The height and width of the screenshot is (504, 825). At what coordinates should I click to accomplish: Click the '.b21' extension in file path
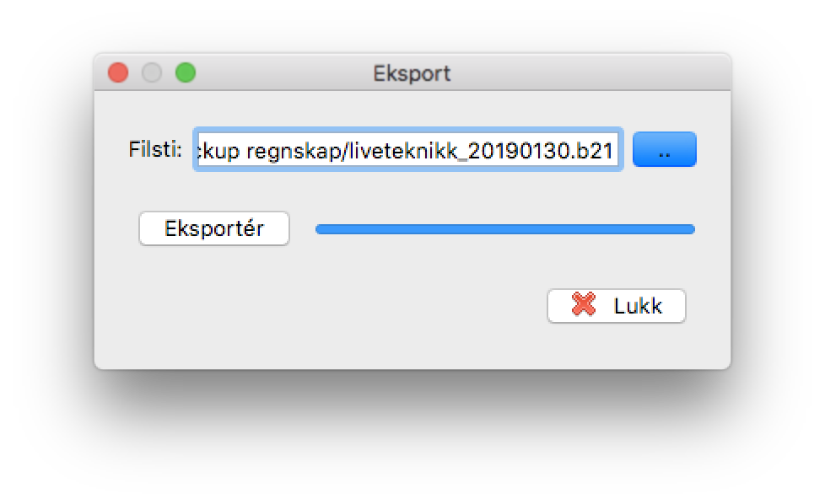point(592,151)
